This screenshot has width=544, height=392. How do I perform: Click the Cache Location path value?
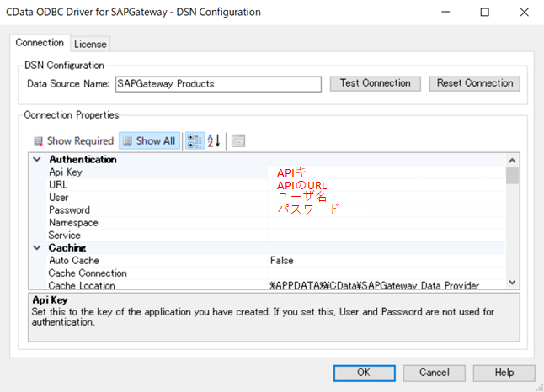point(375,285)
